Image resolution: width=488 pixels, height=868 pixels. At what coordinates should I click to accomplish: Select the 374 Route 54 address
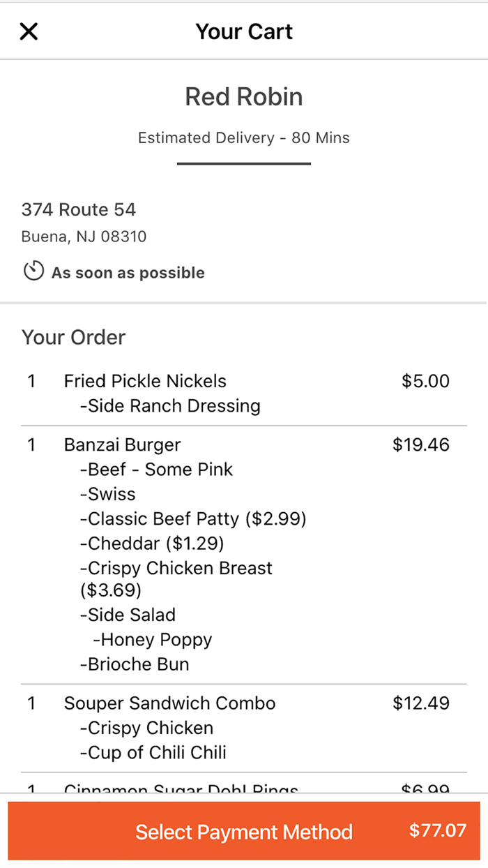pyautogui.click(x=79, y=209)
